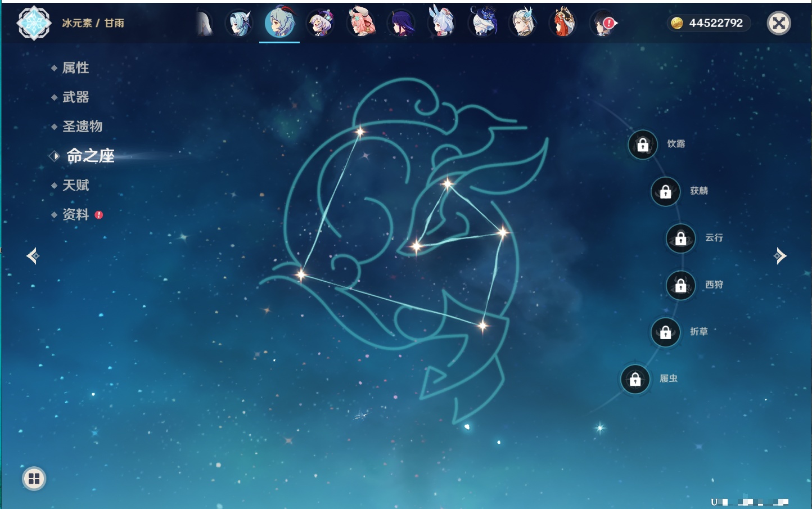
Task: Switch to the 天赋 talents page
Action: click(x=75, y=185)
